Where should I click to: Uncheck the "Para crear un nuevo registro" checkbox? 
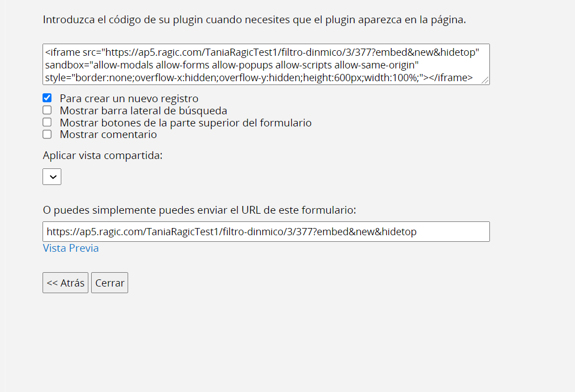pyautogui.click(x=47, y=98)
